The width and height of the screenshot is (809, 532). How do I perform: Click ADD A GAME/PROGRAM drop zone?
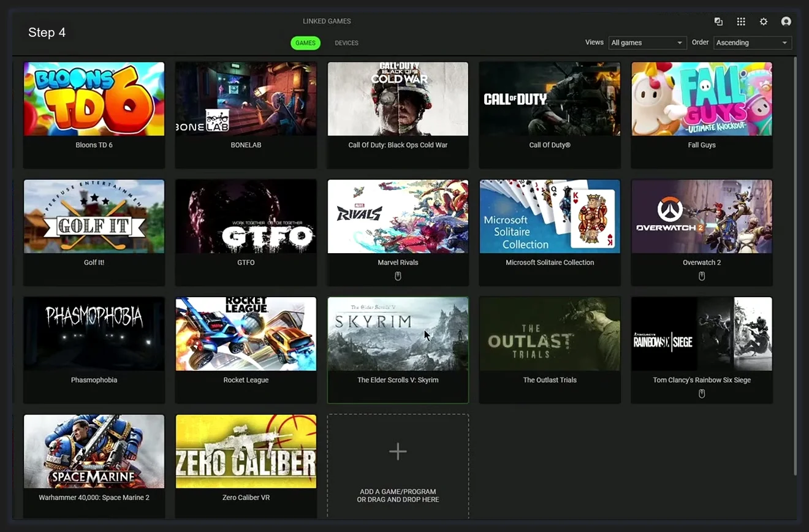point(398,495)
